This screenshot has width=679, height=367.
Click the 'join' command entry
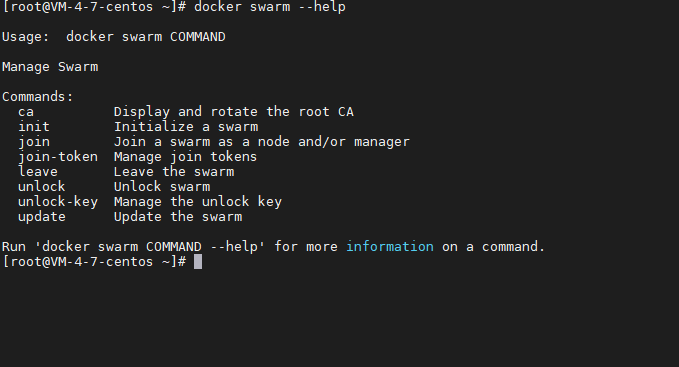(34, 142)
